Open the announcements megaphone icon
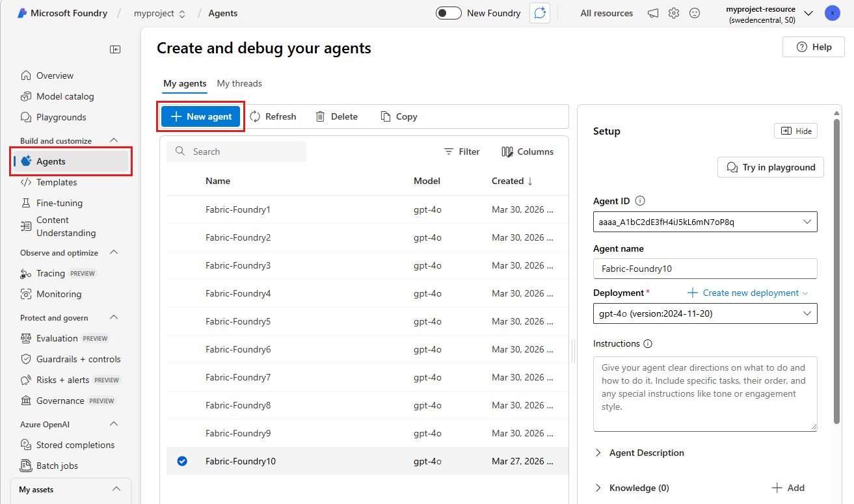The image size is (854, 504). point(653,13)
